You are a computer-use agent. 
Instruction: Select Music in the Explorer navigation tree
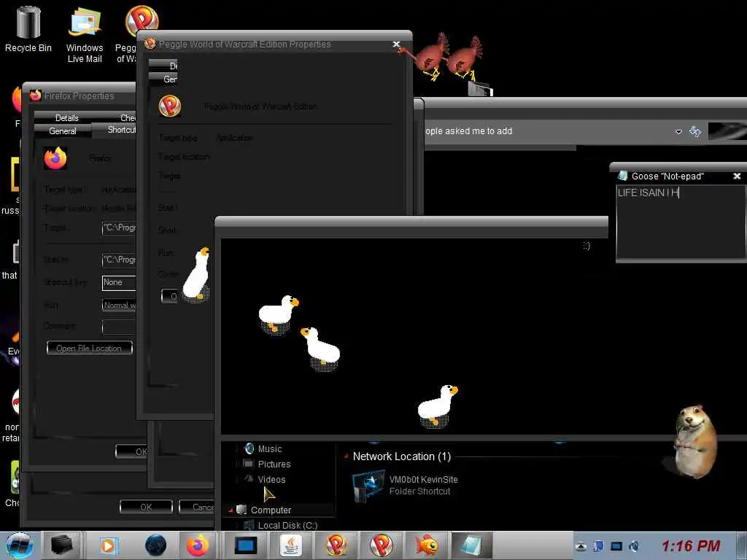[x=270, y=448]
